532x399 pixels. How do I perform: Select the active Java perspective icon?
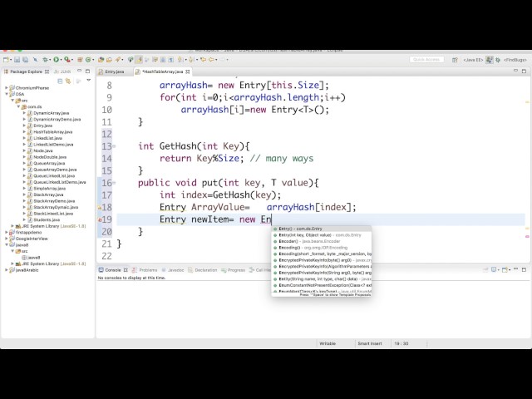click(489, 60)
